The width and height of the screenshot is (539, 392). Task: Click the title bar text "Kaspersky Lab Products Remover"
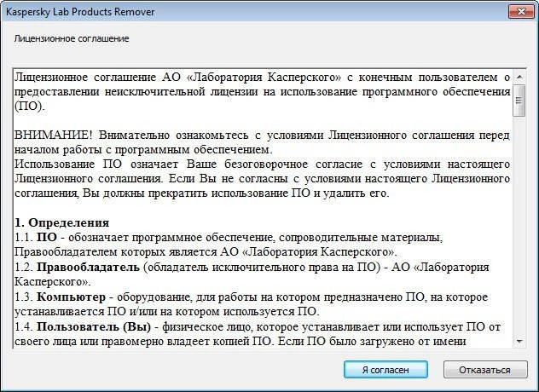(x=80, y=12)
